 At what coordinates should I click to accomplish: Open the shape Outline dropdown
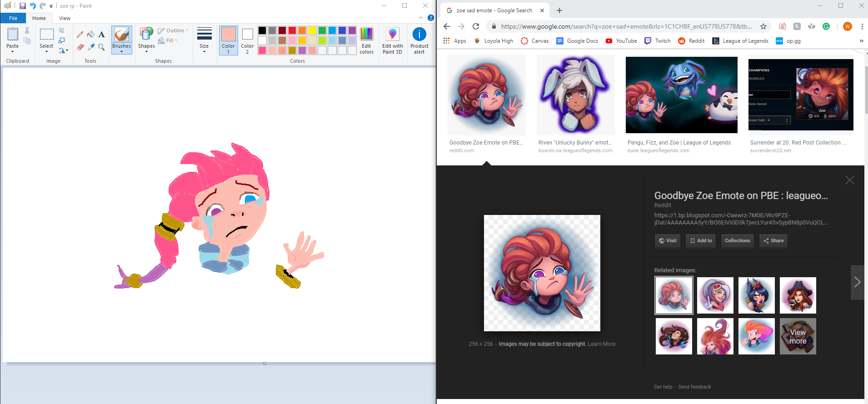click(x=173, y=30)
